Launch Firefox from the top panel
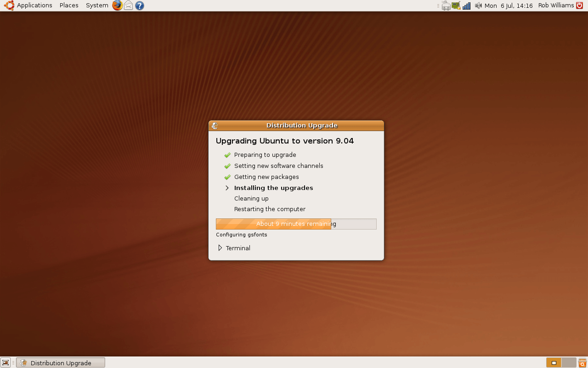This screenshot has width=588, height=368. 118,6
